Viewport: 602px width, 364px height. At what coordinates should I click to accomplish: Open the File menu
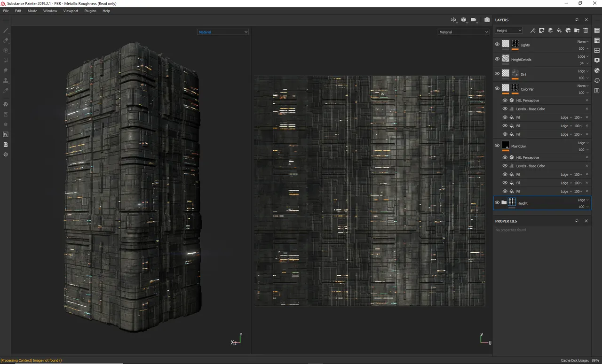click(x=6, y=11)
